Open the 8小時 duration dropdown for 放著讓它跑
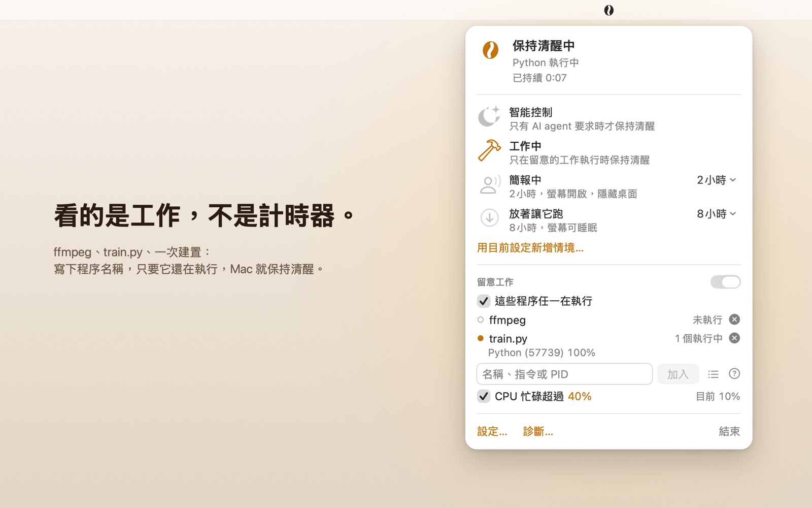The height and width of the screenshot is (508, 812). [x=716, y=214]
